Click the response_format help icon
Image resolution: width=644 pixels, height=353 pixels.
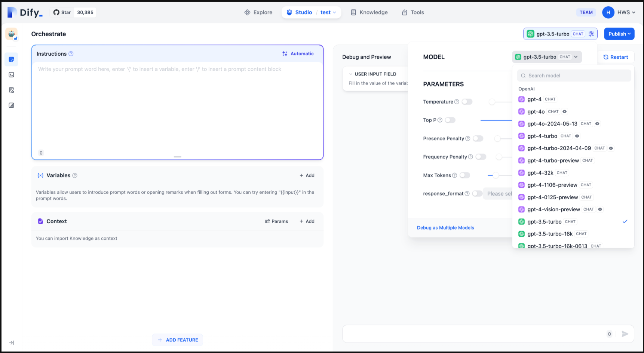coord(467,194)
